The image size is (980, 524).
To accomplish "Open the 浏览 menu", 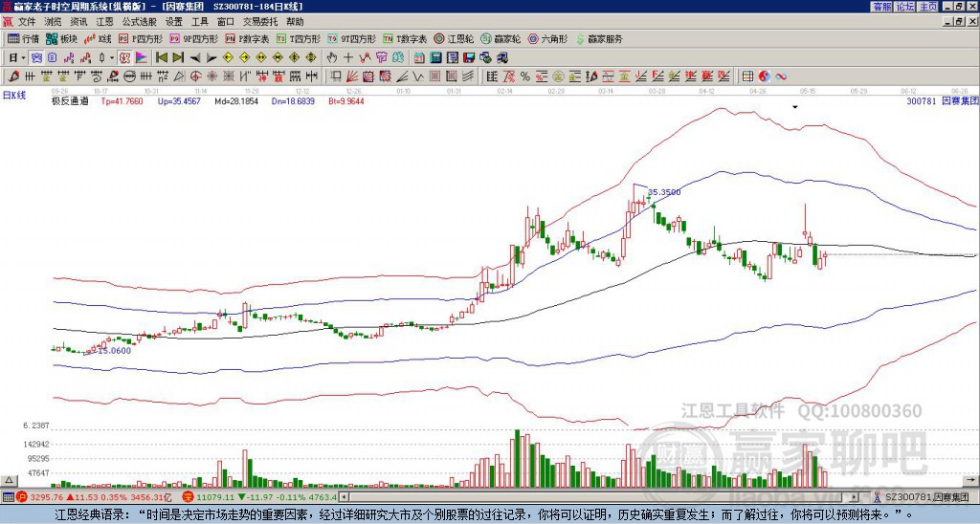I will [54, 22].
